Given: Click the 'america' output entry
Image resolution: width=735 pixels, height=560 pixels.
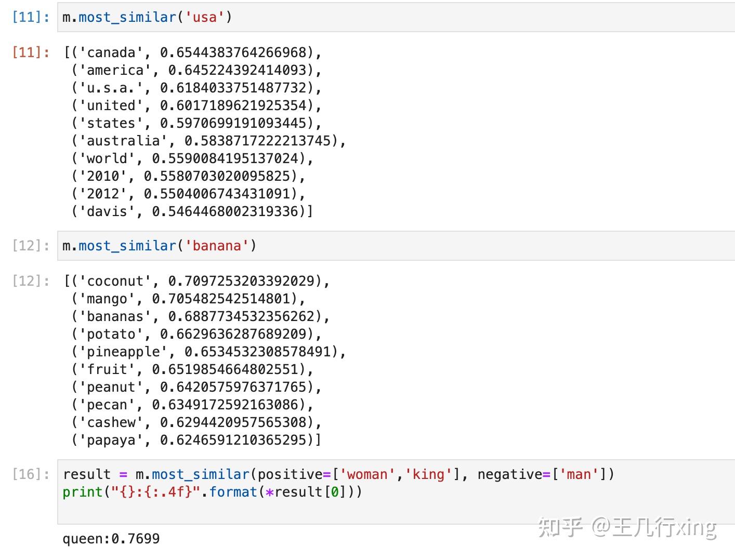Looking at the screenshot, I should [196, 70].
